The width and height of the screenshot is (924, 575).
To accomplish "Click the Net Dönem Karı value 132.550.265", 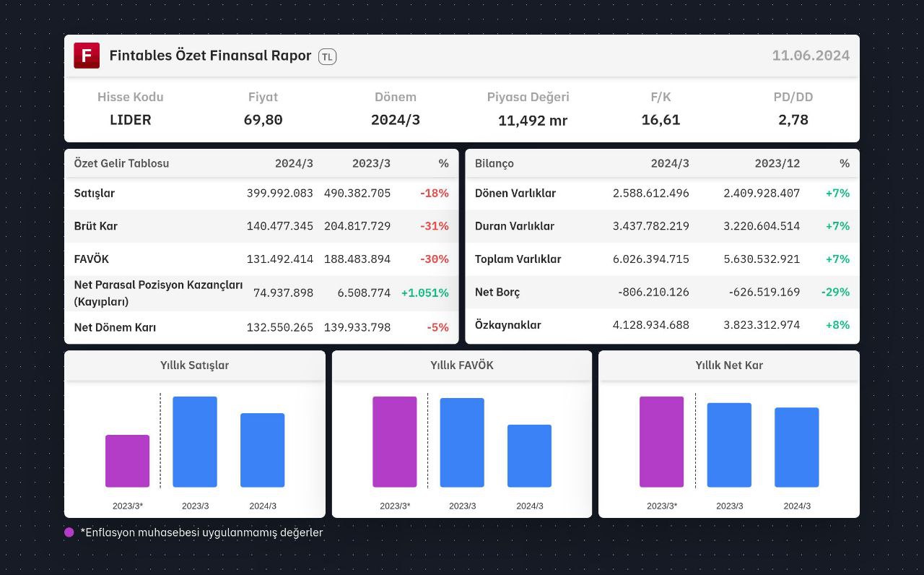I will coord(280,327).
